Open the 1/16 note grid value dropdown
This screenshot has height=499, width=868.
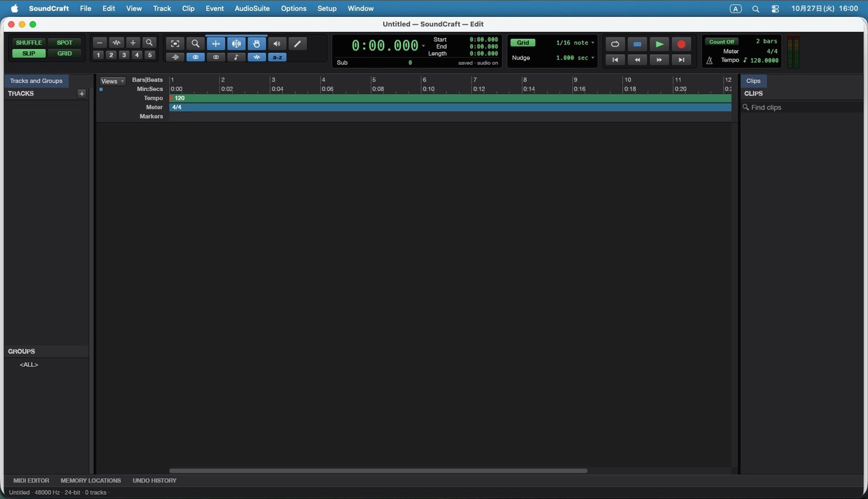point(575,43)
